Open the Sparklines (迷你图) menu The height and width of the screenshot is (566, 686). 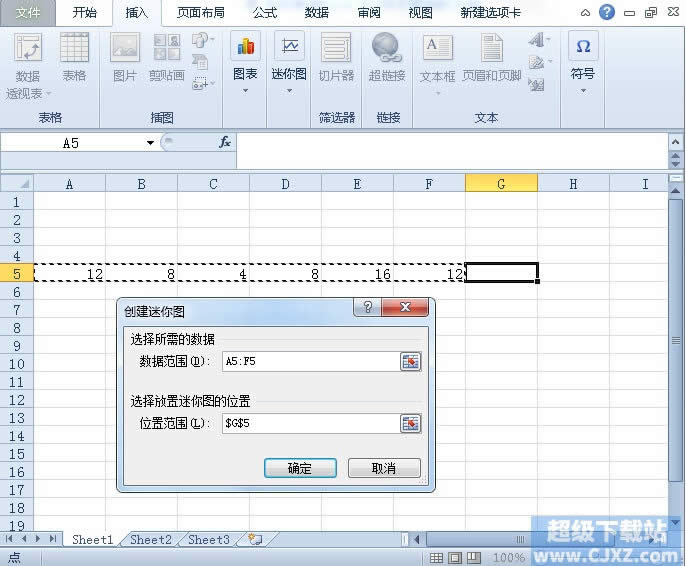[x=289, y=62]
